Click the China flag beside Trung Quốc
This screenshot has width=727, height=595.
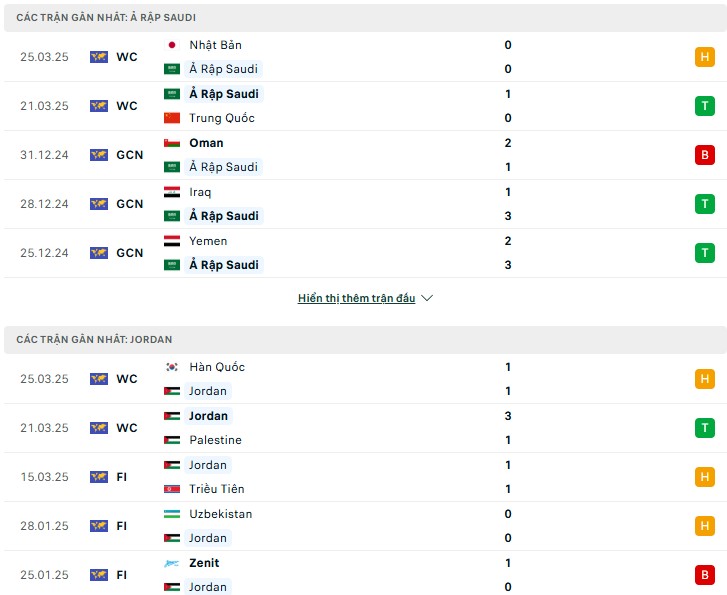click(172, 118)
